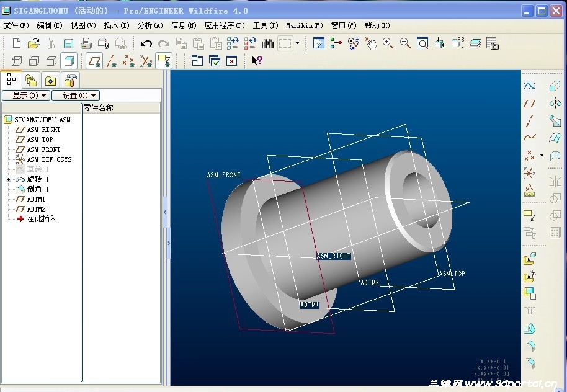Click the ADTM1 label in viewport
The height and width of the screenshot is (392, 567).
(310, 305)
